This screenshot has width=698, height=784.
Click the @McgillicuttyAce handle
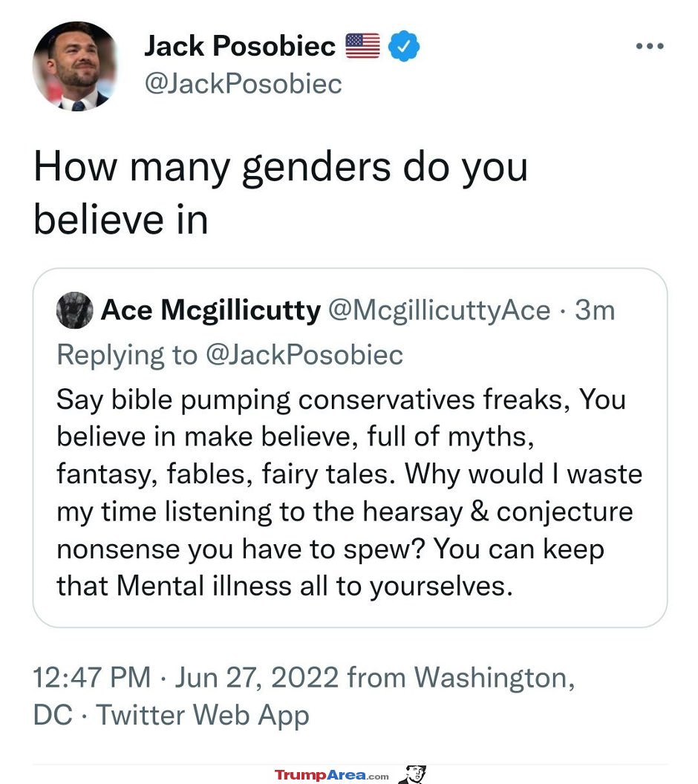(x=439, y=310)
